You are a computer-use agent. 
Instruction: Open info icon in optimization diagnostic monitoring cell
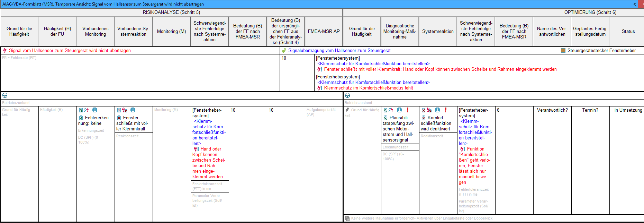(x=399, y=110)
